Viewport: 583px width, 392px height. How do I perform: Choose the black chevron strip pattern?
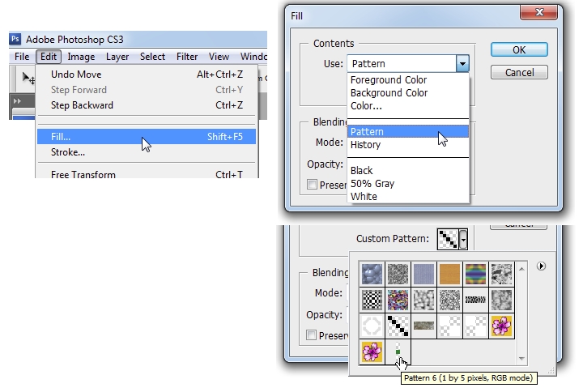tap(475, 300)
